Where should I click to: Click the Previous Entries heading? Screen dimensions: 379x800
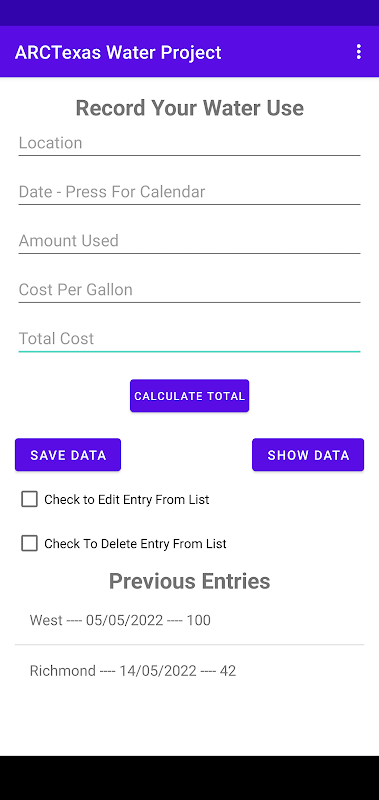[x=189, y=581]
